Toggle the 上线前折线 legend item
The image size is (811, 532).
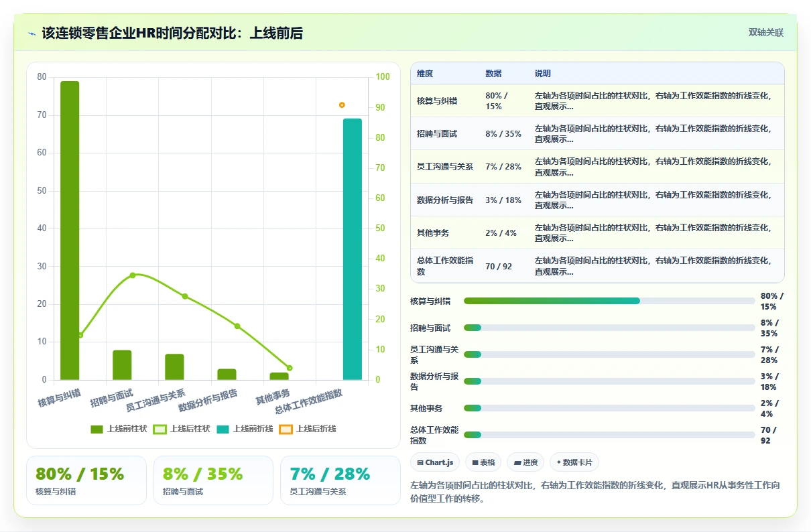click(245, 429)
